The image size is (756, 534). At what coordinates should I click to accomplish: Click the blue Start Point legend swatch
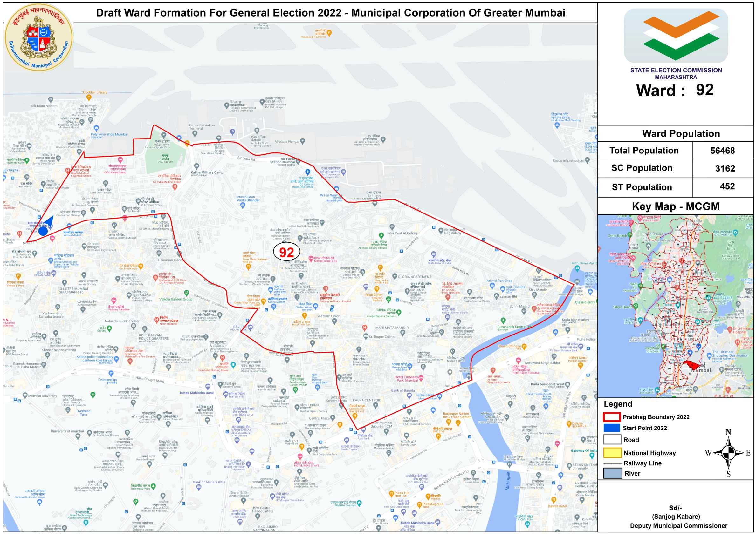tap(612, 428)
